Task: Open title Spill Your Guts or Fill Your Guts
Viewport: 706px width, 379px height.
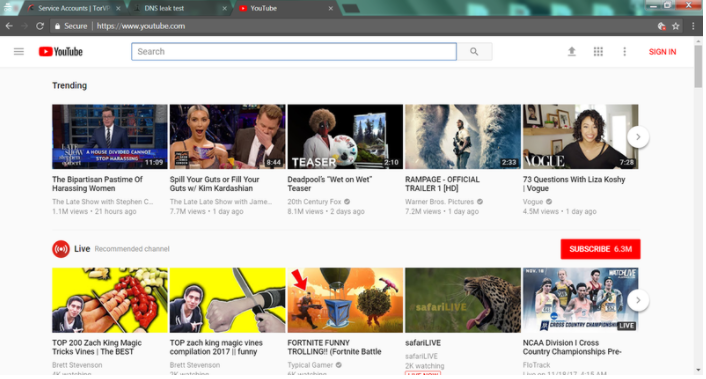Action: [x=215, y=184]
